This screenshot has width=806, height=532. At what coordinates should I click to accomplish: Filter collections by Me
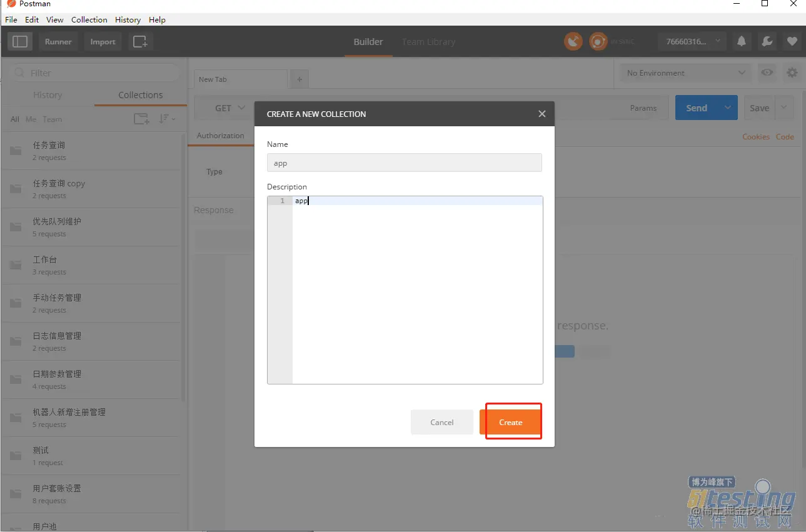click(x=31, y=119)
